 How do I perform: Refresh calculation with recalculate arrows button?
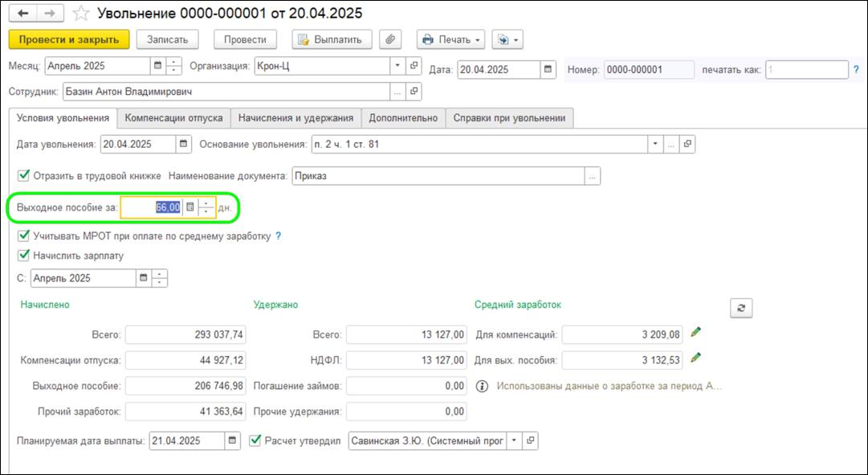(x=740, y=308)
